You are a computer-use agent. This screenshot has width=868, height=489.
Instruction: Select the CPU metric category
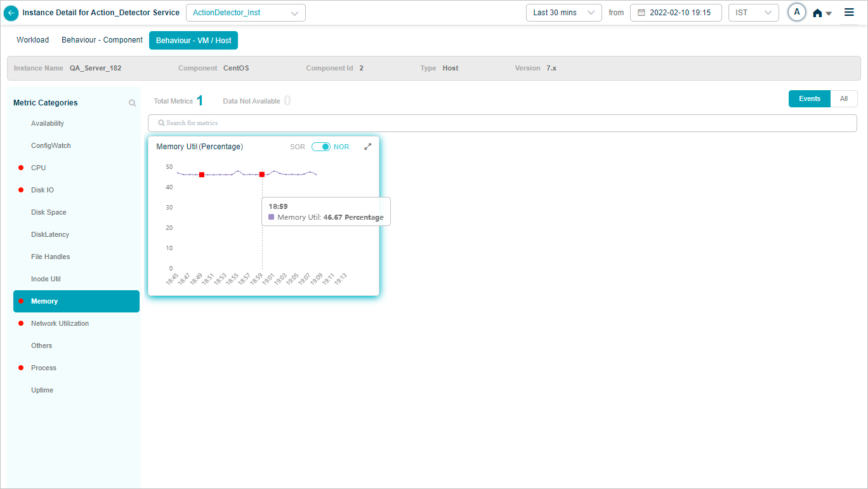coord(39,168)
